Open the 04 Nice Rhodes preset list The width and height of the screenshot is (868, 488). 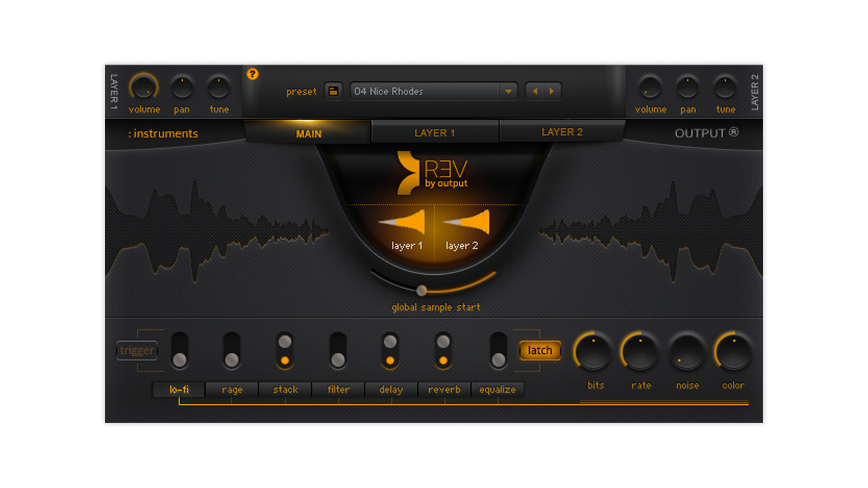click(x=424, y=91)
